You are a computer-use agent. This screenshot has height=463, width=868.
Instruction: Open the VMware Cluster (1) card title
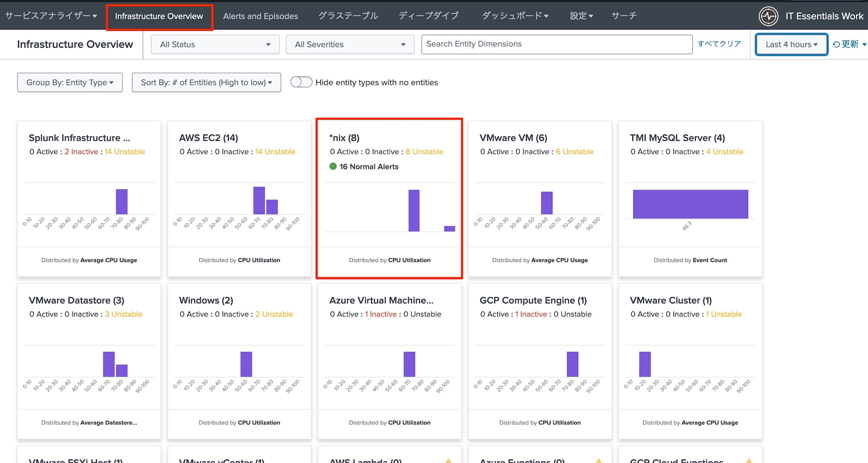click(671, 300)
